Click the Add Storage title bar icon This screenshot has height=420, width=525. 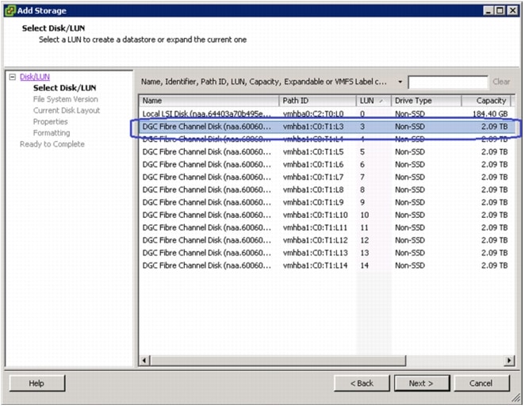10,10
